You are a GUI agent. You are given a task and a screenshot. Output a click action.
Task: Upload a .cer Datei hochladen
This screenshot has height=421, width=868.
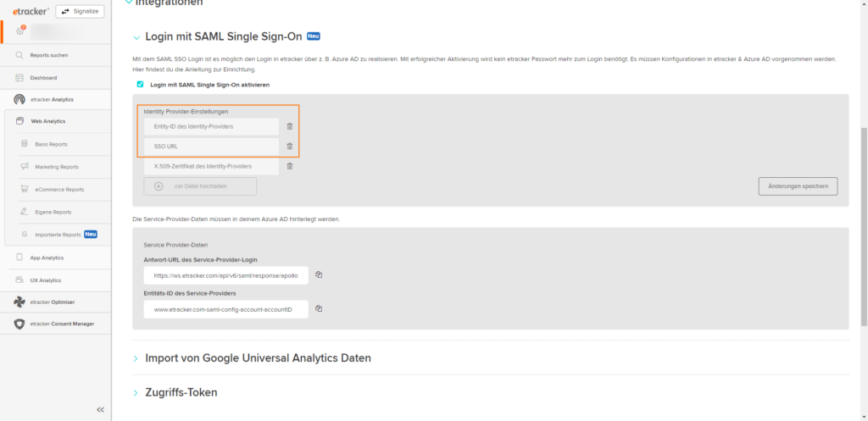click(x=200, y=186)
